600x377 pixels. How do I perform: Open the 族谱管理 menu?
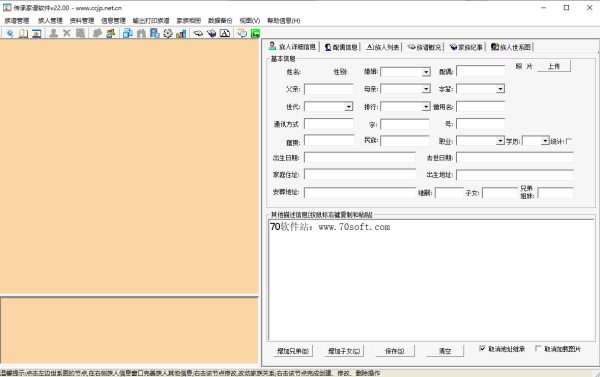click(x=16, y=21)
